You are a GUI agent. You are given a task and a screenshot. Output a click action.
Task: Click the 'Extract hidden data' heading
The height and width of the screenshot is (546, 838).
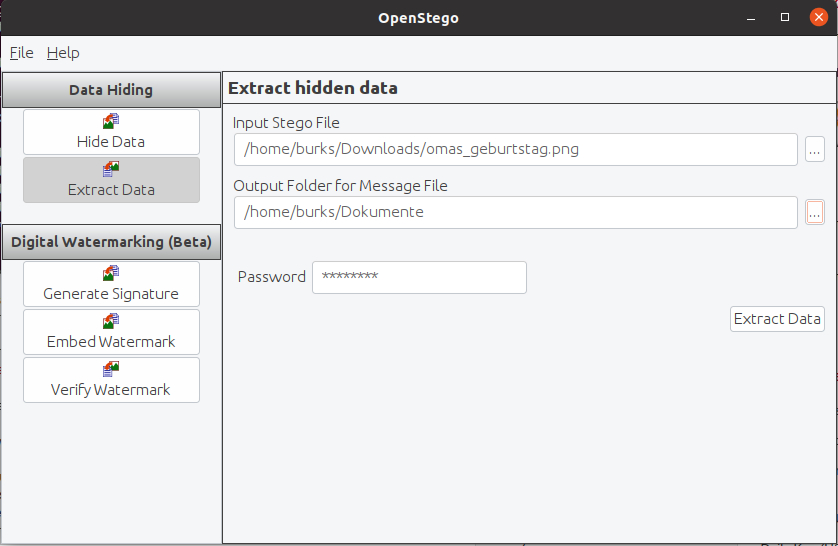(313, 88)
